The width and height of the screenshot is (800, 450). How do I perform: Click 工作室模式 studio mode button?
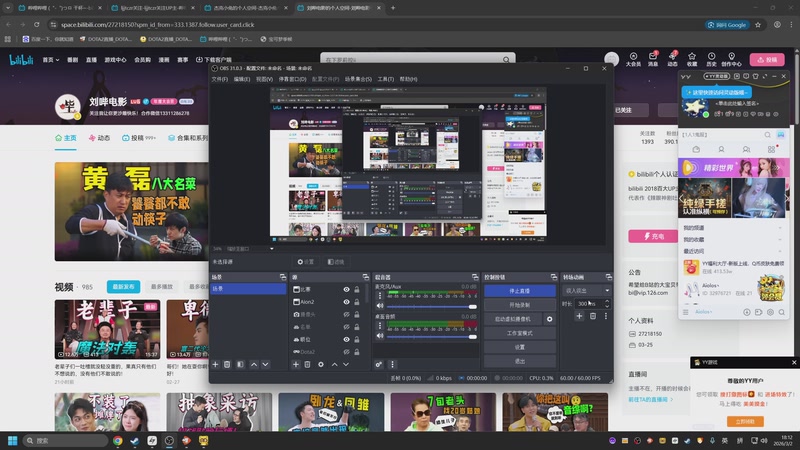(519, 333)
